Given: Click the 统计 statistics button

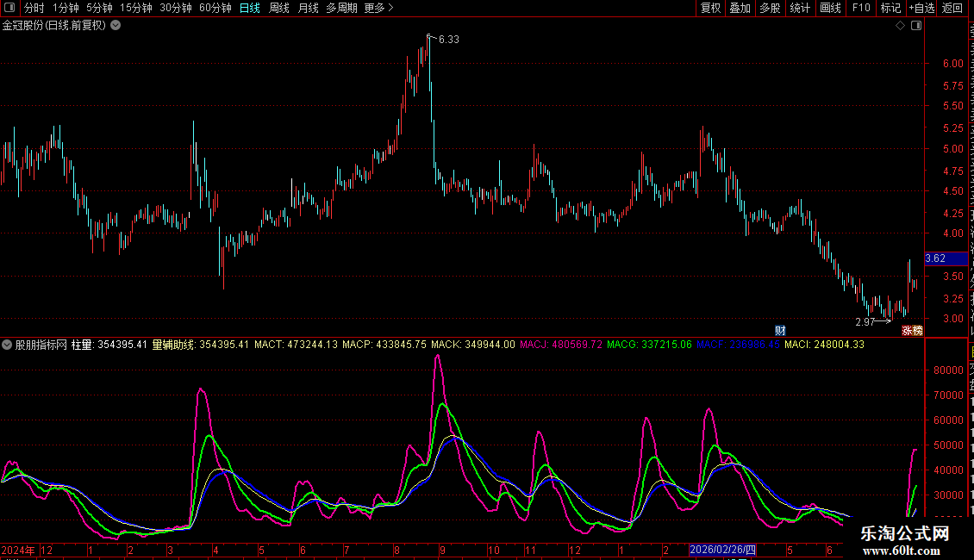Looking at the screenshot, I should click(x=799, y=8).
